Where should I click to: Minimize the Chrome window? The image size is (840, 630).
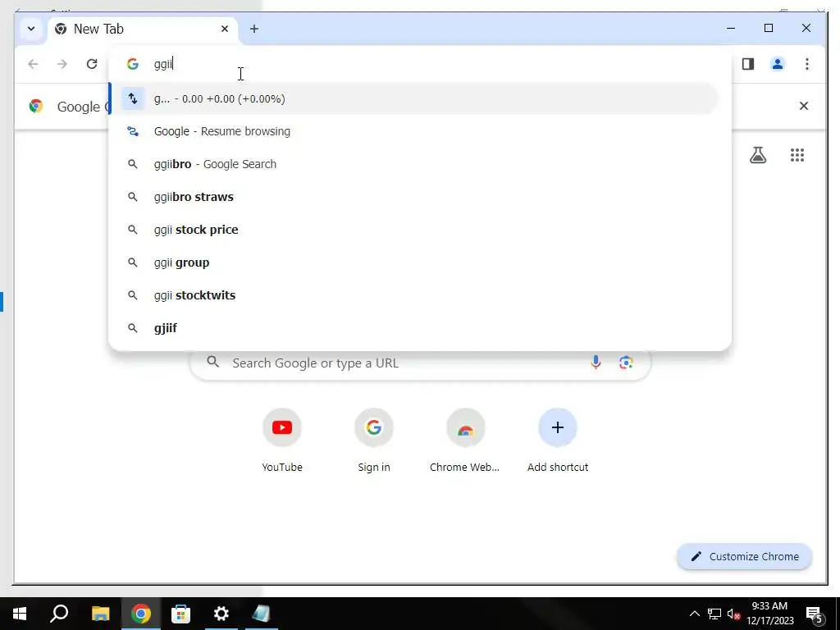(731, 29)
